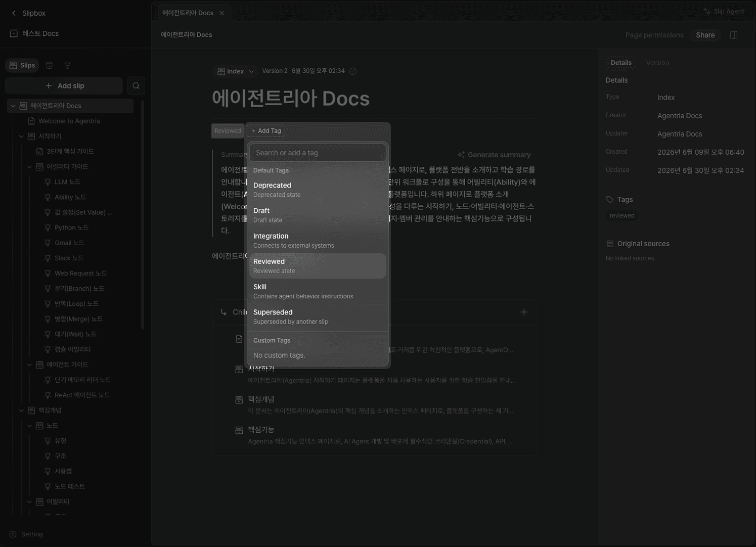Click the search slips magnifier icon
The height and width of the screenshot is (547, 756).
click(x=136, y=86)
